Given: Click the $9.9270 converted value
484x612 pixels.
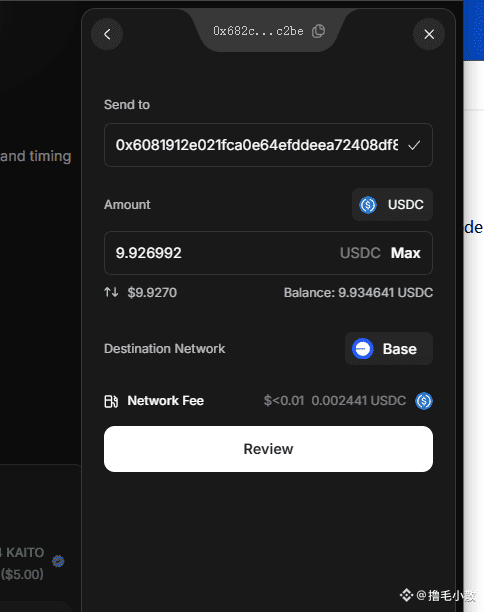Looking at the screenshot, I should [152, 292].
